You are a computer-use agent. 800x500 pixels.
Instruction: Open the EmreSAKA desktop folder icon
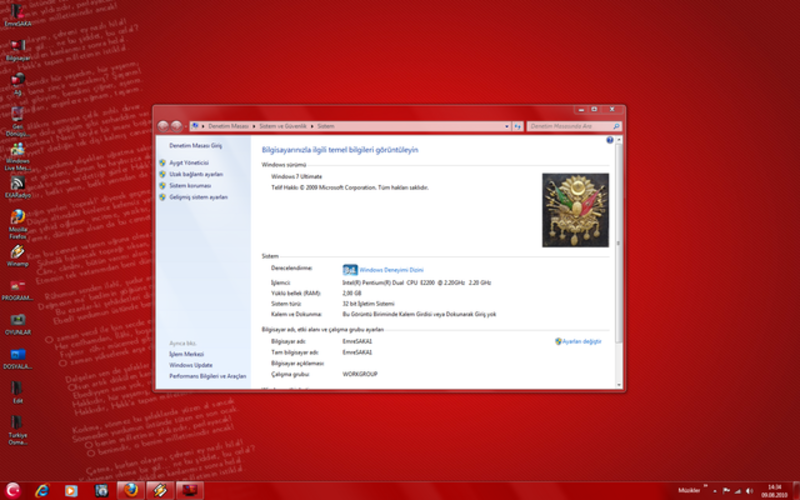[17, 14]
